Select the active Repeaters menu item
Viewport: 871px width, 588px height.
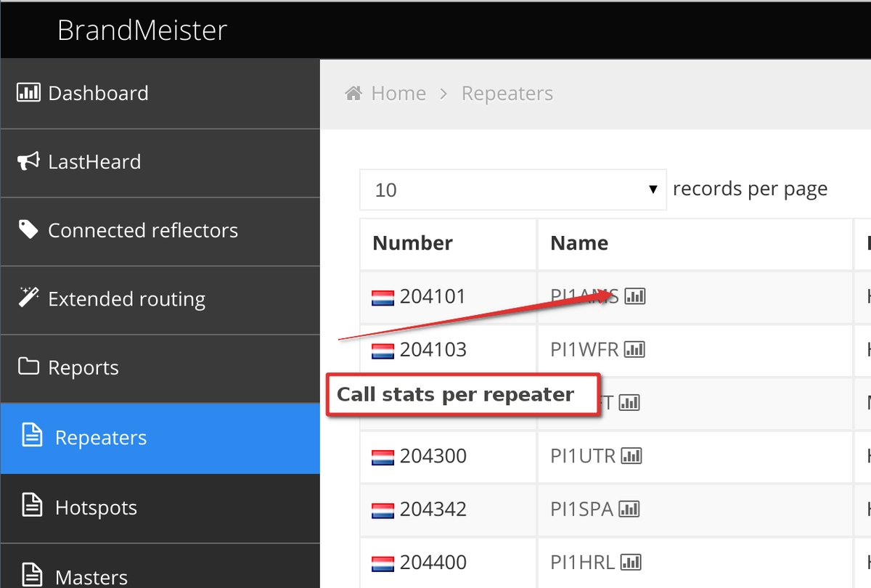160,438
